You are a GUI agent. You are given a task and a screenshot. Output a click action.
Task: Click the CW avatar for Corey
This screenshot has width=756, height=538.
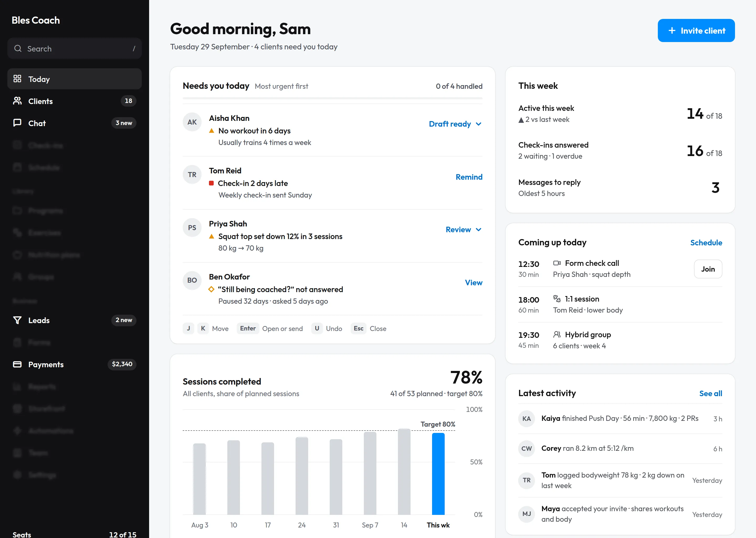pyautogui.click(x=526, y=449)
